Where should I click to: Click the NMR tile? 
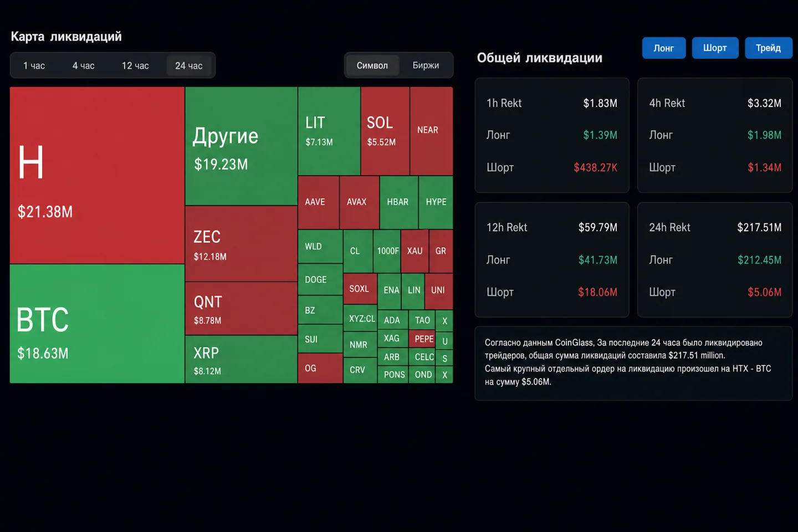[360, 345]
